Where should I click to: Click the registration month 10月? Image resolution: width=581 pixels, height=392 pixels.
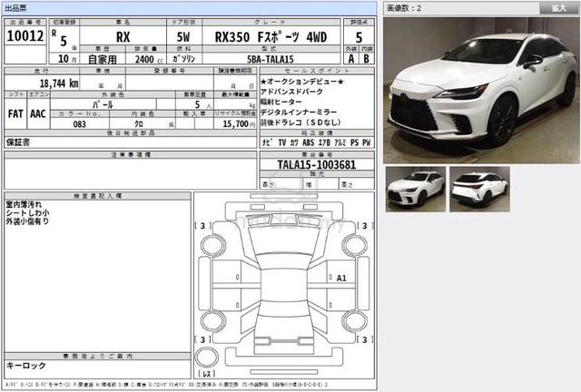pyautogui.click(x=66, y=59)
